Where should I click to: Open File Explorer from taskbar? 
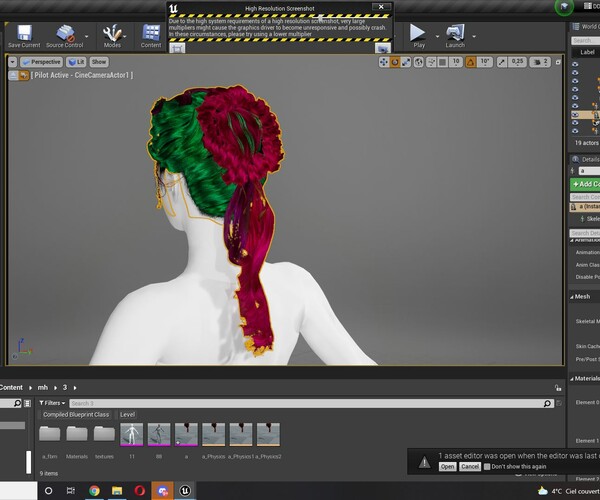[117, 490]
